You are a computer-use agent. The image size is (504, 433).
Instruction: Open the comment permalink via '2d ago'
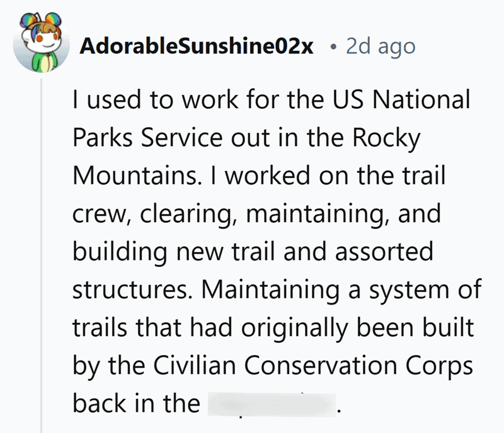pos(381,47)
